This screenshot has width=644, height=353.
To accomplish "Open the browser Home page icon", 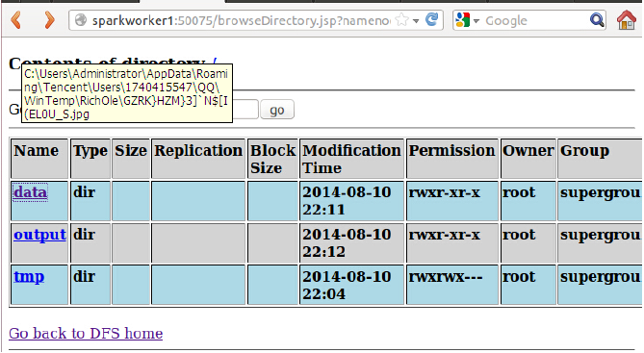I will tap(627, 20).
